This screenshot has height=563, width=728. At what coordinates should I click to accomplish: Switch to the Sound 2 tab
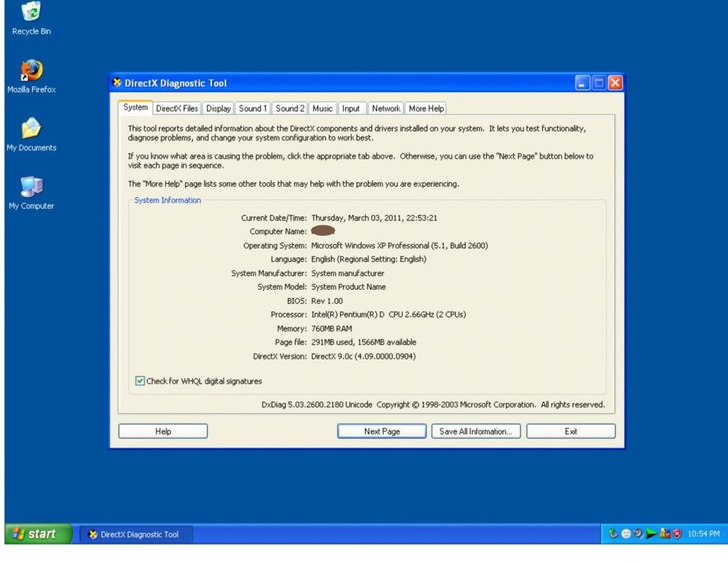tap(290, 108)
